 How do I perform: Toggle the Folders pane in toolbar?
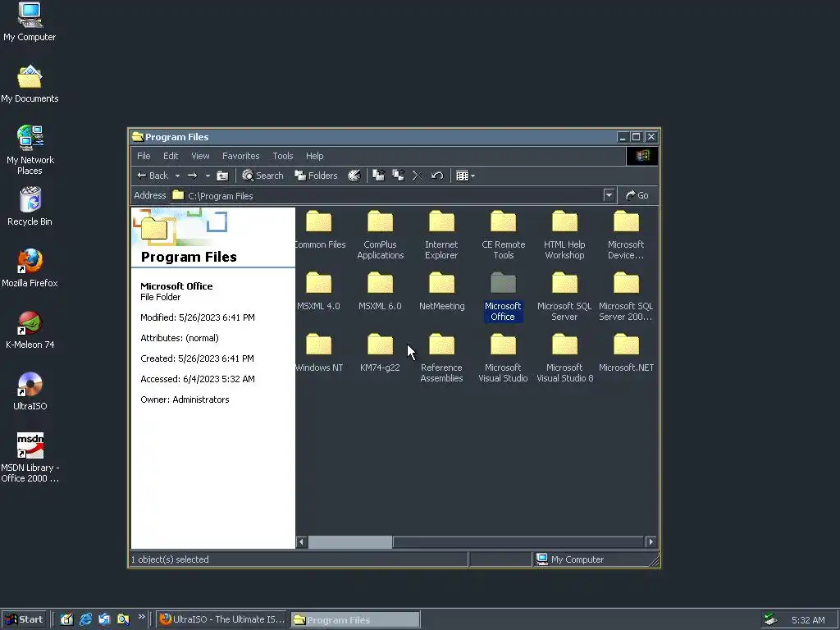[x=316, y=176]
